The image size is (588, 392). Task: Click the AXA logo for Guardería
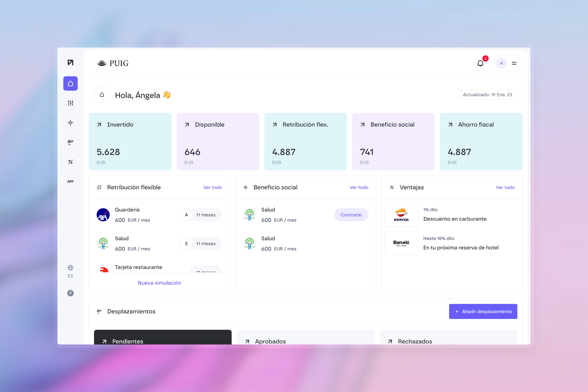coord(103,215)
